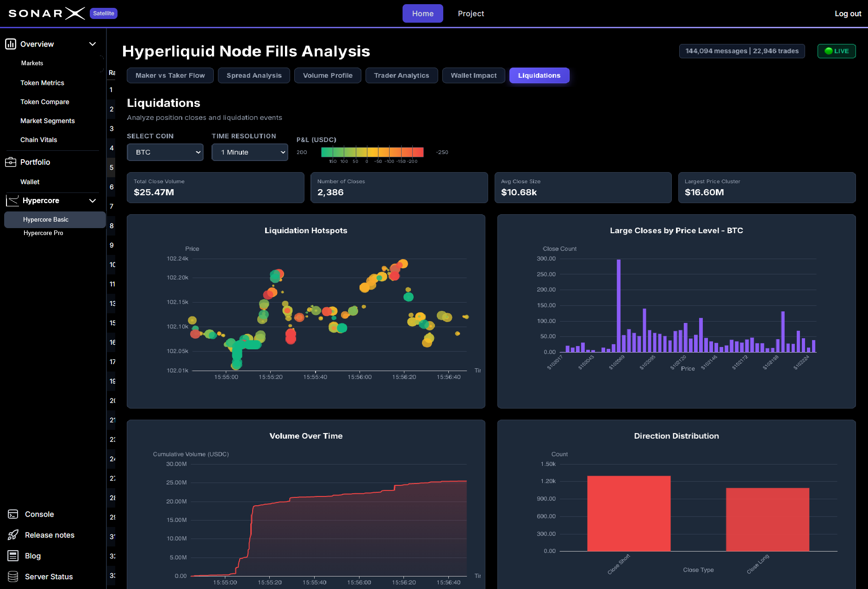Open Token Compare page
Image resolution: width=868 pixels, height=589 pixels.
pyautogui.click(x=45, y=102)
